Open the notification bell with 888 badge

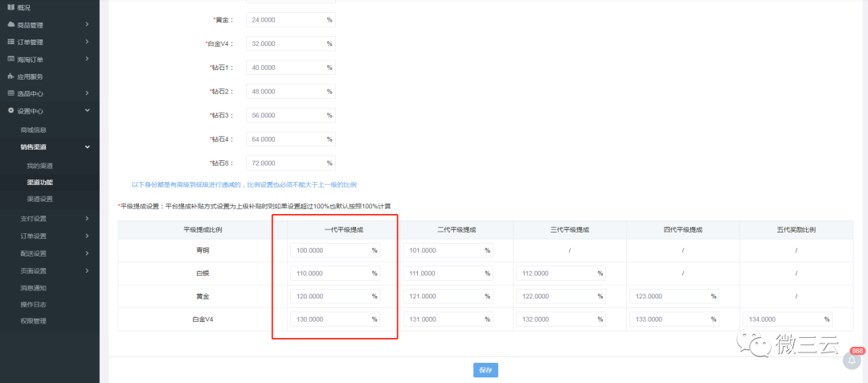point(852,360)
